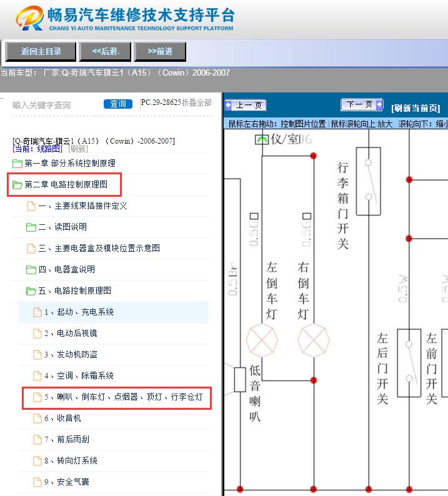Click page icon beside 5、喇叭、倒车灯
The height and width of the screenshot is (496, 448).
click(x=37, y=397)
